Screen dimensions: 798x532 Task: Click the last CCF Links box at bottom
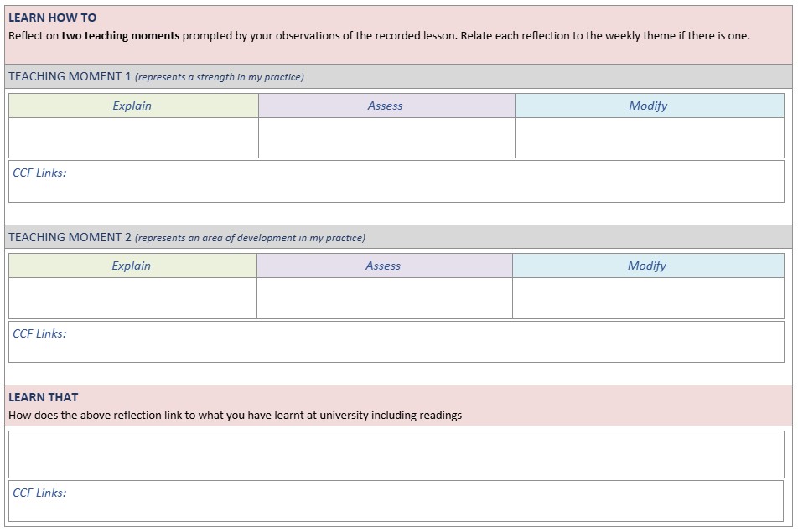pos(396,501)
